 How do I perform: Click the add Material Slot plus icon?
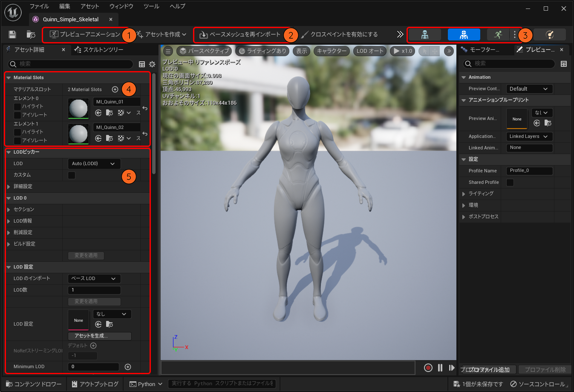115,89
